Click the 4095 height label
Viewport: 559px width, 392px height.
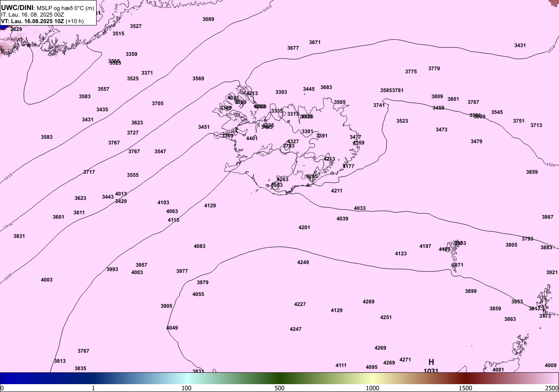(x=372, y=367)
